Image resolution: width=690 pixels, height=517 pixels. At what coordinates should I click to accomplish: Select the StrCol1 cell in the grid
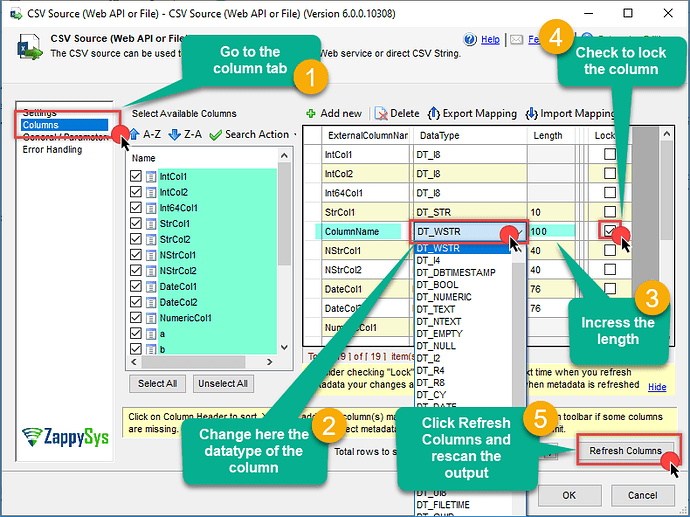[x=365, y=213]
